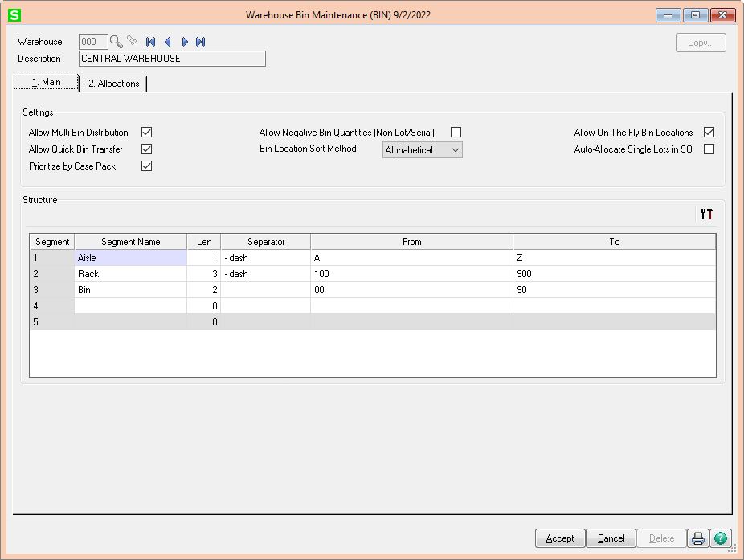Click the green Sage S application icon

point(14,15)
